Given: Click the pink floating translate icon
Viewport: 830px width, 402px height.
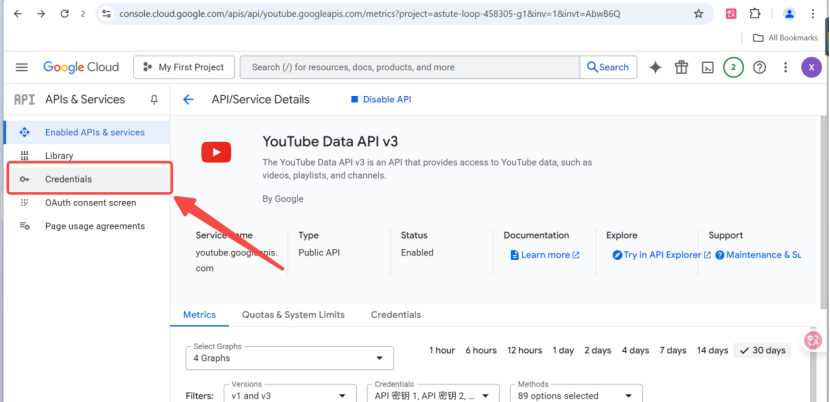Looking at the screenshot, I should (x=813, y=340).
